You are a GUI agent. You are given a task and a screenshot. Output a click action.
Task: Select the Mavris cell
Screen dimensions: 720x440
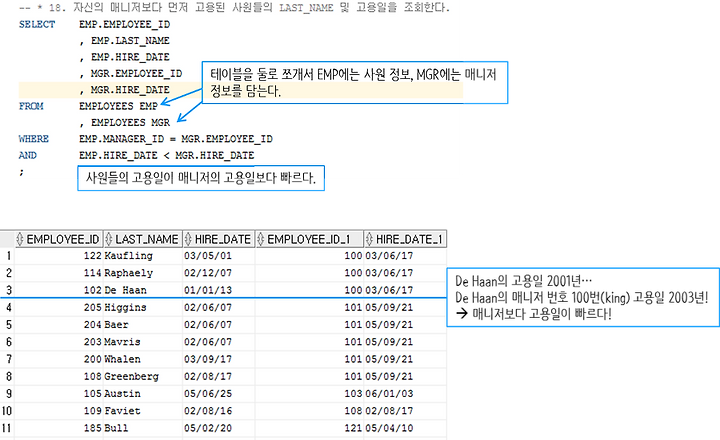(x=143, y=342)
